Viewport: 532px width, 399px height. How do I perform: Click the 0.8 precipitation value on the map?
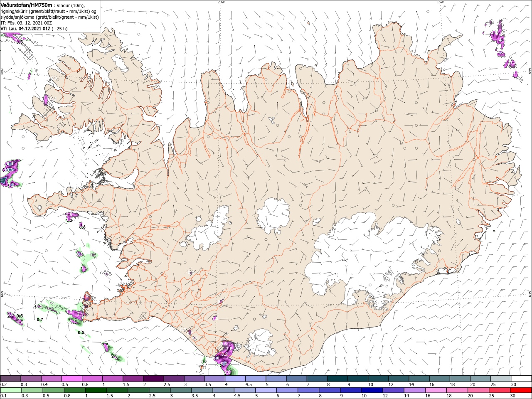coord(82,227)
